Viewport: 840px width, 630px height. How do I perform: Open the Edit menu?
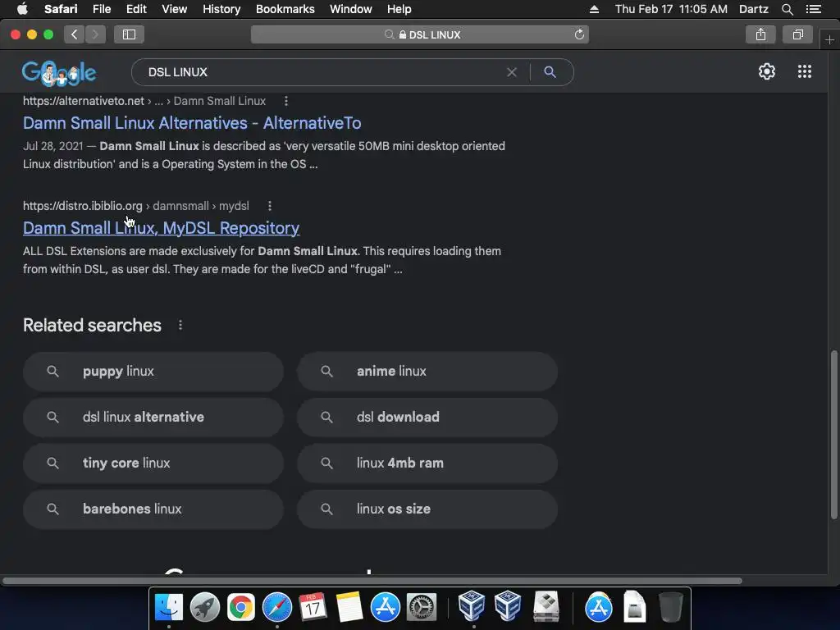pos(136,9)
